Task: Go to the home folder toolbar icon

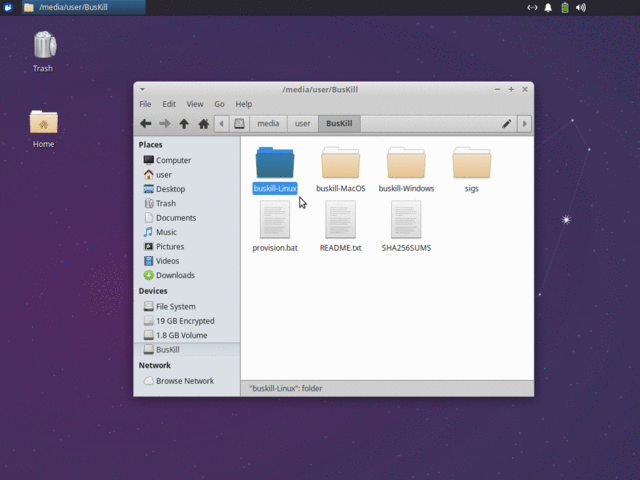Action: click(204, 123)
